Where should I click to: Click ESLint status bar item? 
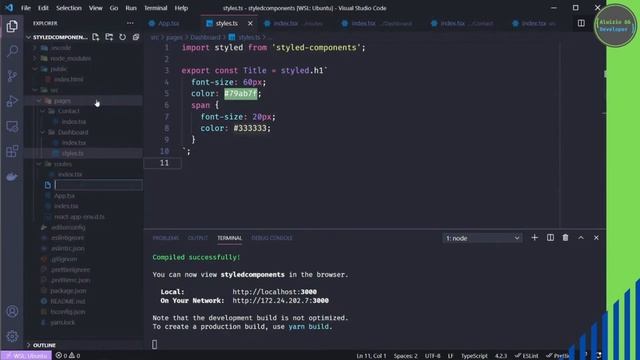[x=527, y=356]
